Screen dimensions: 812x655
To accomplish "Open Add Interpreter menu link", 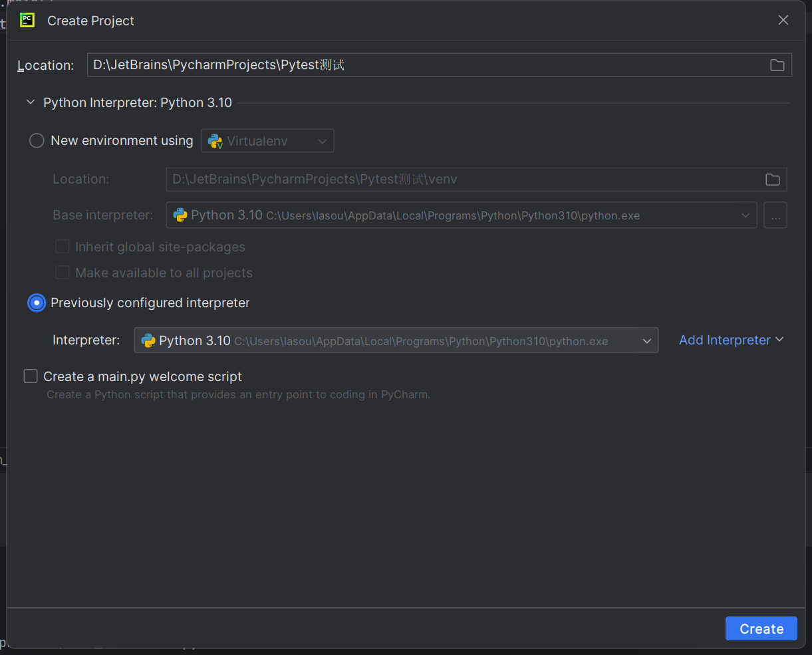I will click(731, 340).
